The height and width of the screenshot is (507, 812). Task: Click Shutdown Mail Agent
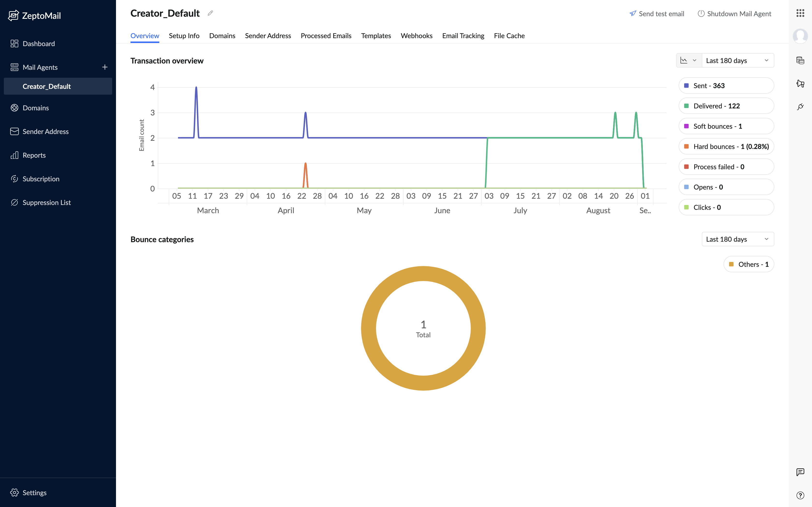734,14
